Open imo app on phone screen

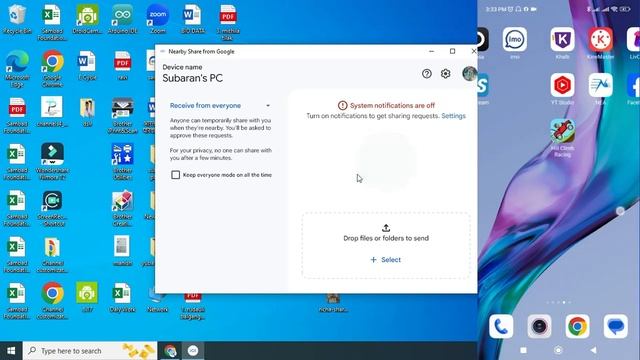pos(515,43)
